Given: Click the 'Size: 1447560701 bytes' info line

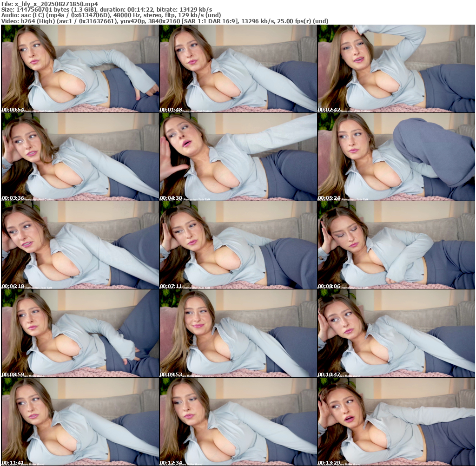Looking at the screenshot, I should click(107, 9).
